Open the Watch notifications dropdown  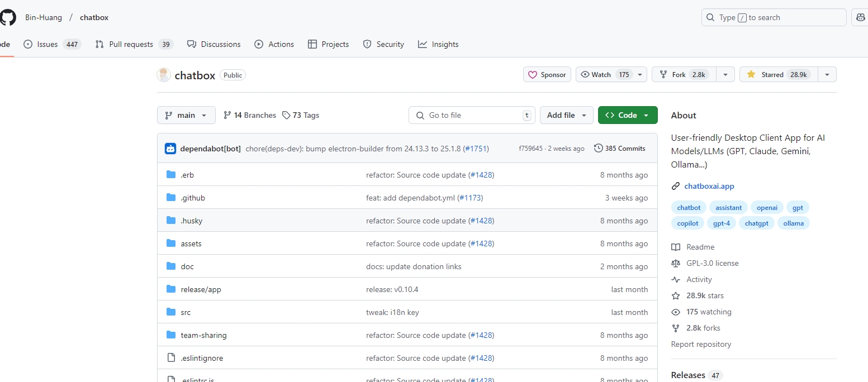point(611,74)
